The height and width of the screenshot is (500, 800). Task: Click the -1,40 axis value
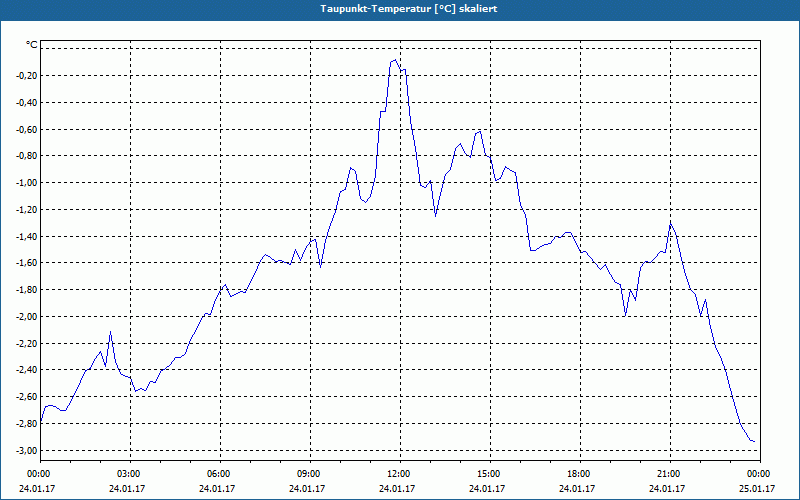(28, 236)
